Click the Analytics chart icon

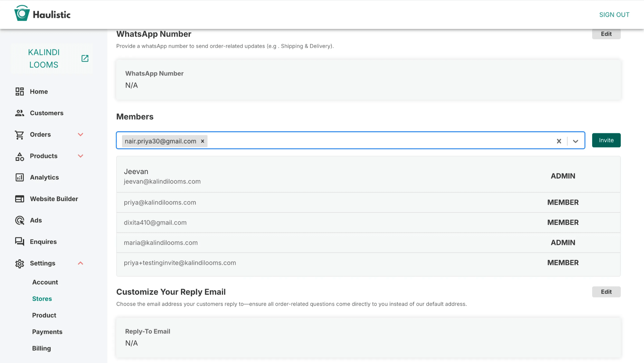pos(20,177)
